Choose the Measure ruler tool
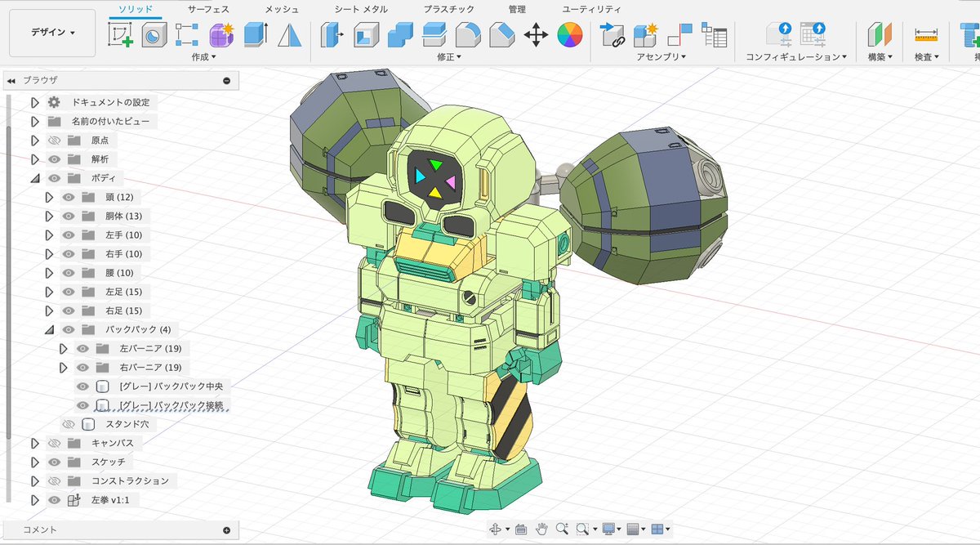 pos(927,35)
